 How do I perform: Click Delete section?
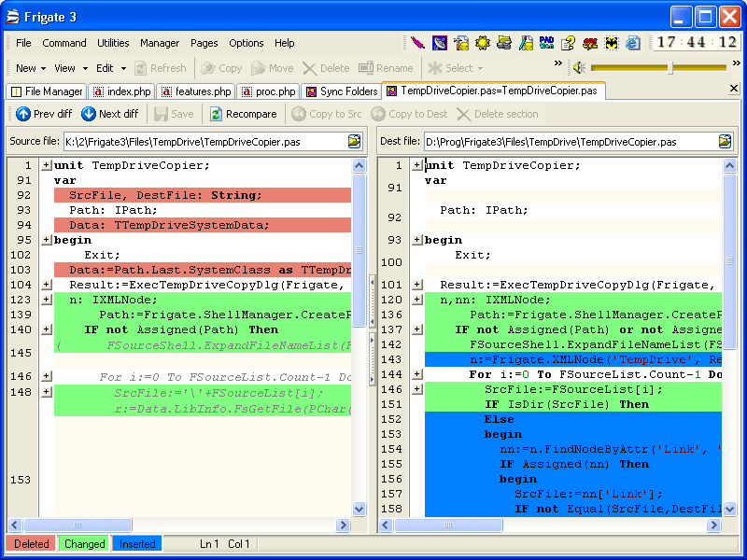point(498,114)
